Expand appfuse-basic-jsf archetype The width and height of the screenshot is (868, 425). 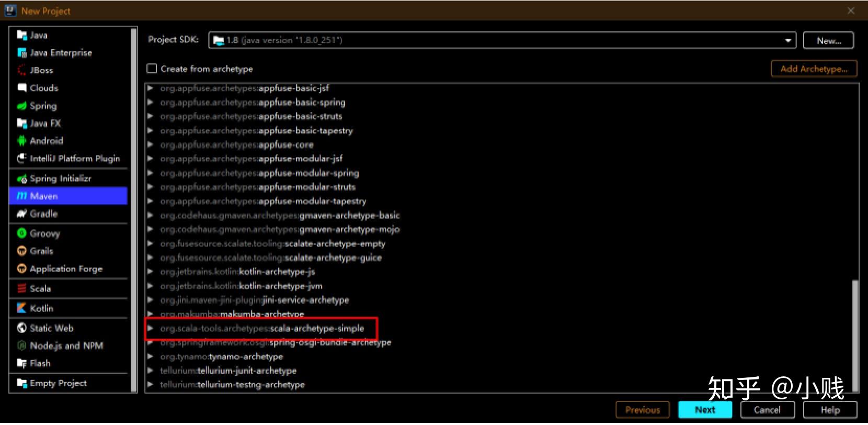(x=150, y=88)
